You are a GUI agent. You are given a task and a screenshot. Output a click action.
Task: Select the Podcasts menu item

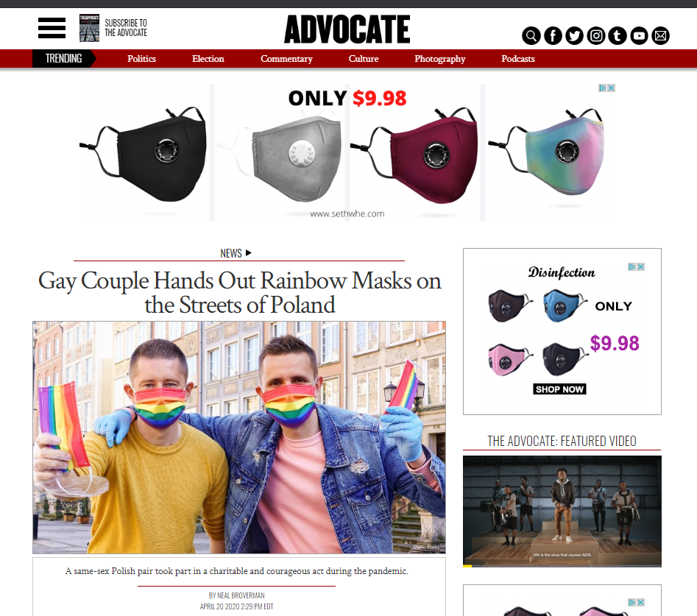click(518, 59)
